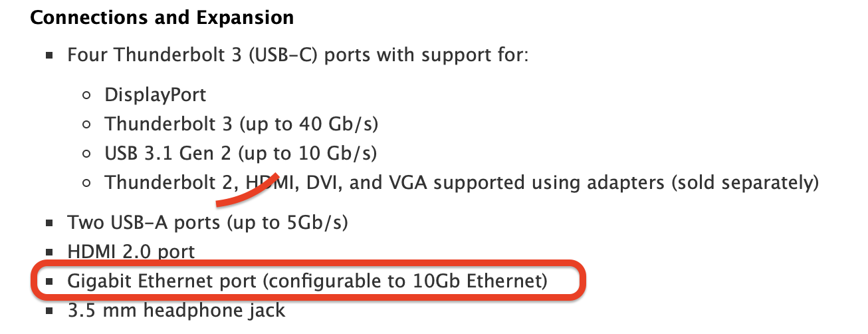The height and width of the screenshot is (334, 868).
Task: Click the square bullet before "Four Thunderbolt 3"
Action: point(49,55)
